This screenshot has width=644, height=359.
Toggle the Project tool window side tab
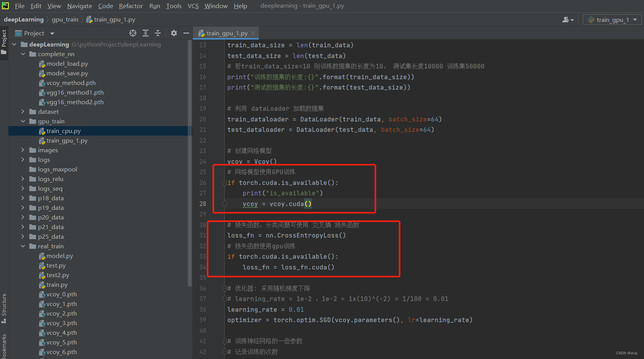[4, 42]
